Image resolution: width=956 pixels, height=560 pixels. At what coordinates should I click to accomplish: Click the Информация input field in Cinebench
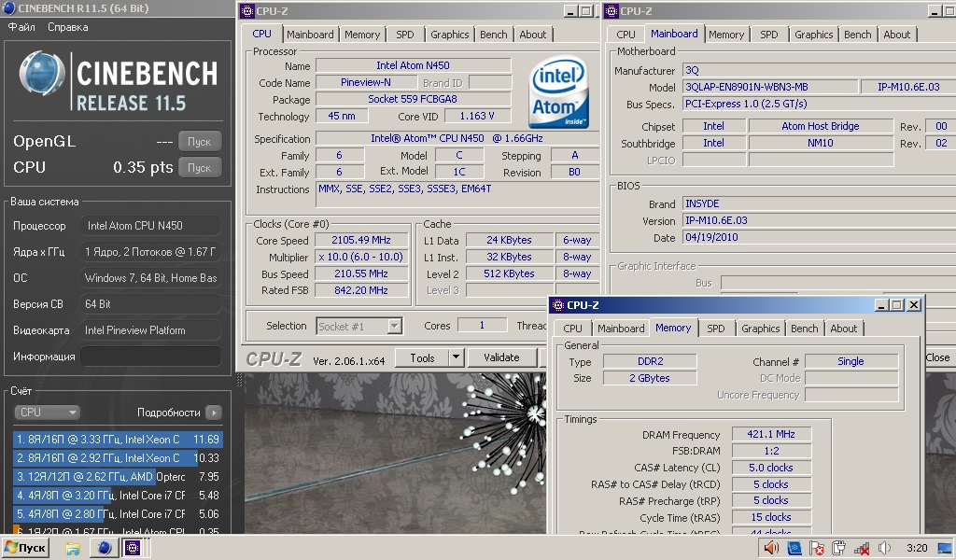(150, 357)
